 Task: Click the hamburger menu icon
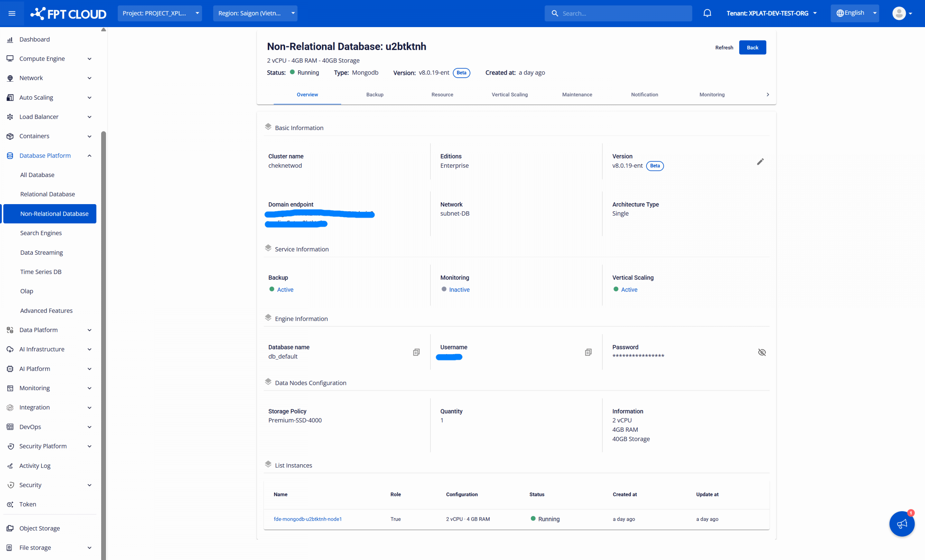tap(12, 13)
